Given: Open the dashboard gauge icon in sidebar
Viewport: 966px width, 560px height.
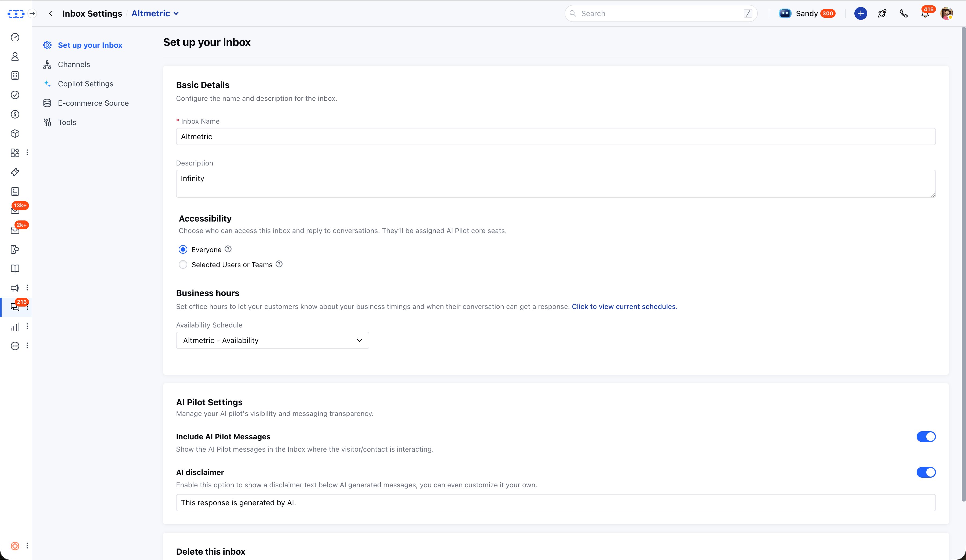Looking at the screenshot, I should (15, 37).
